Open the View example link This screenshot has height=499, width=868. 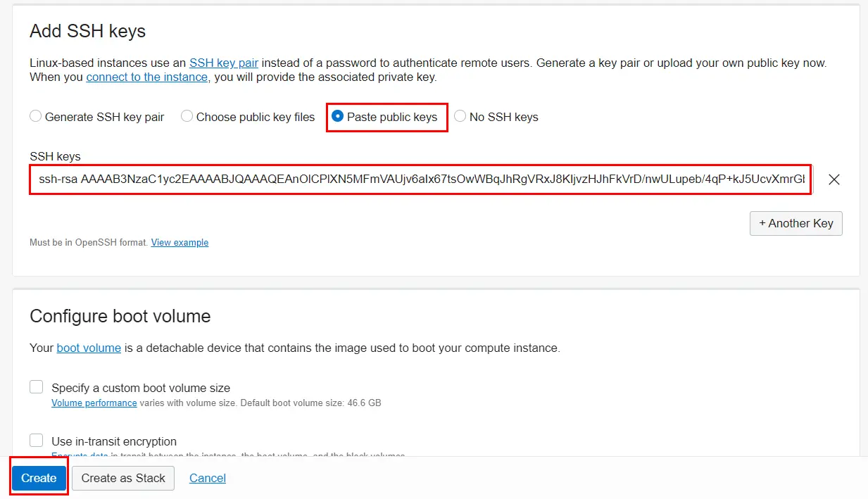[180, 242]
